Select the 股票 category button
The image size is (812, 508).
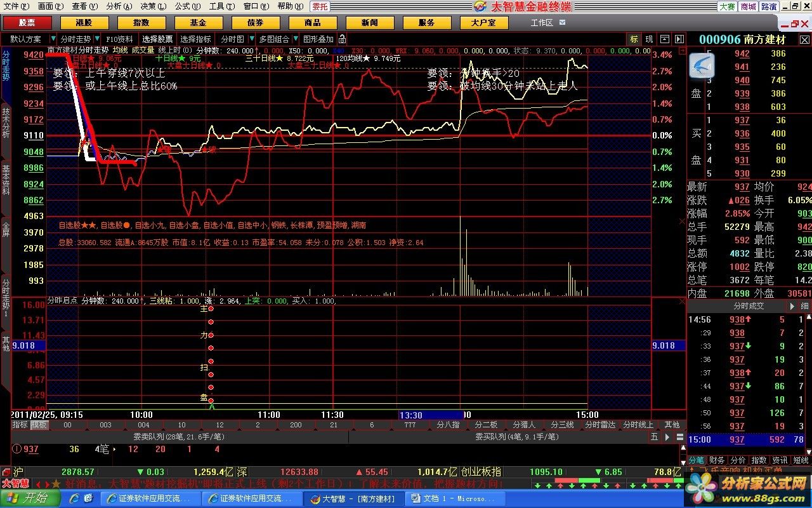(27, 23)
